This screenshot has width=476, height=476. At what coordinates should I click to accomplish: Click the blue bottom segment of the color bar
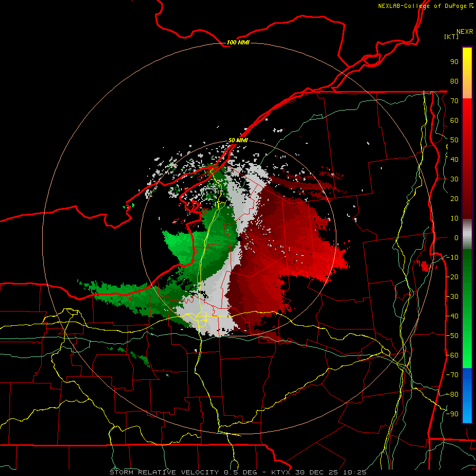coord(467,396)
